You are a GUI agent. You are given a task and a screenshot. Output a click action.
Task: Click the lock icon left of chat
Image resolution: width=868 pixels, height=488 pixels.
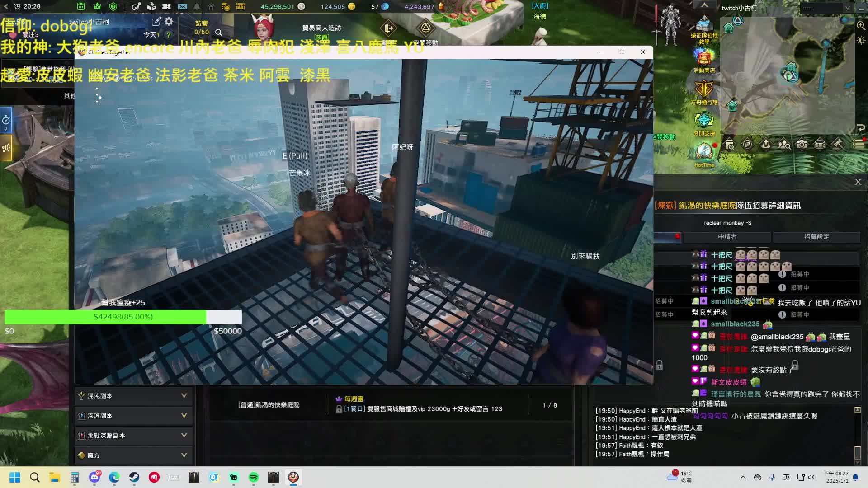coord(659,365)
